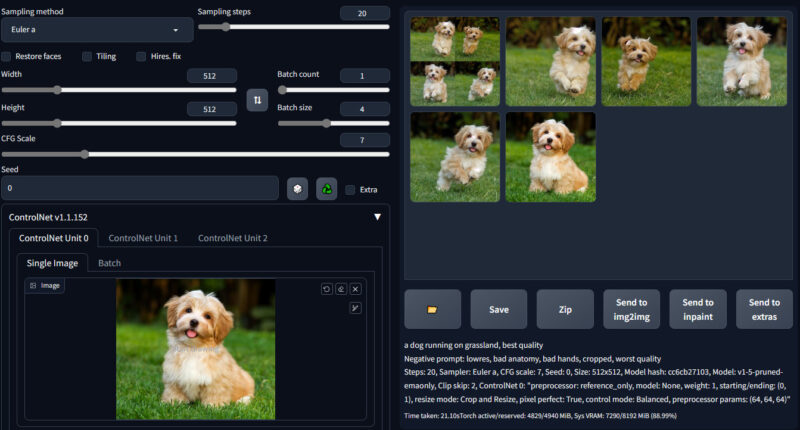Screen dimensions: 800x430
Task: Open output folder with the folder icon button
Action: (x=432, y=309)
